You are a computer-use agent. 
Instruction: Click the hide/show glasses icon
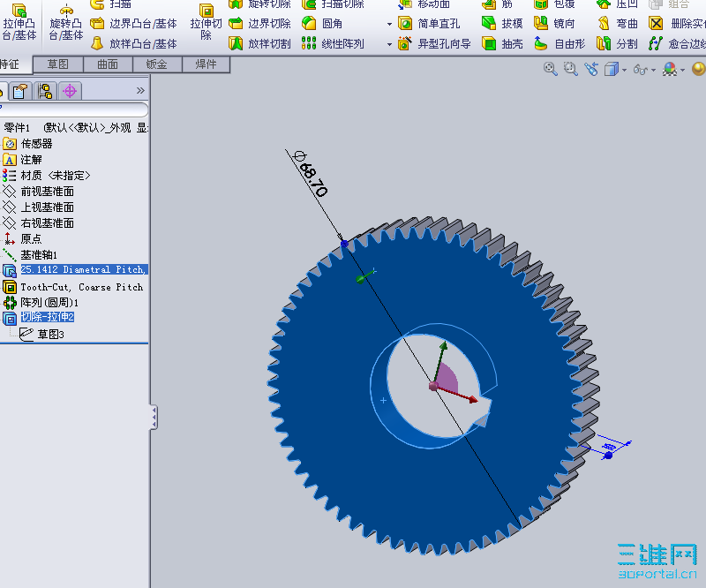click(x=641, y=70)
